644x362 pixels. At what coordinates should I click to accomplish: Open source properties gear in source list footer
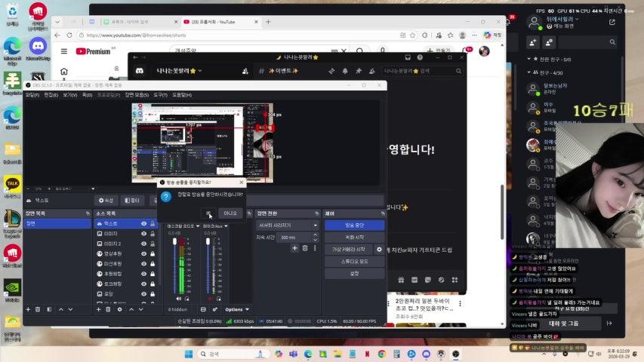119,309
